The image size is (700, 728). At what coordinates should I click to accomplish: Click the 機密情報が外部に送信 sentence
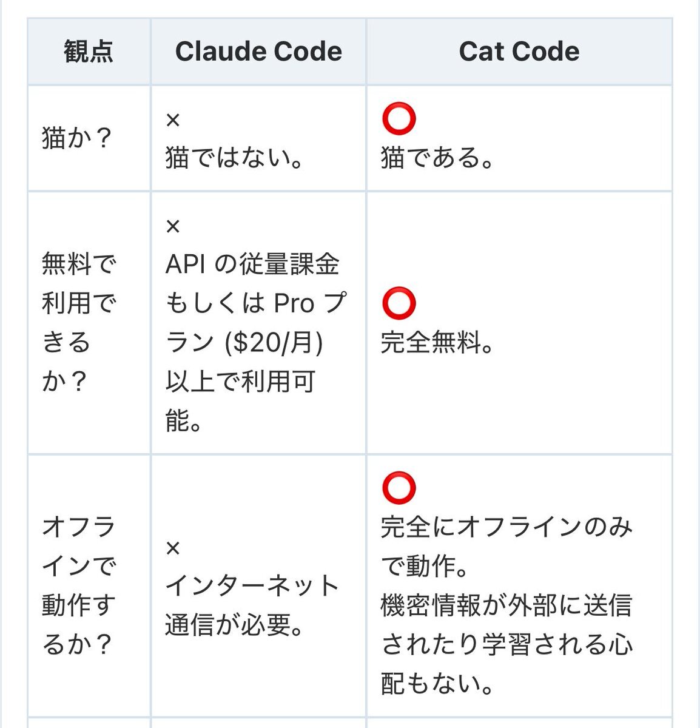click(x=506, y=644)
